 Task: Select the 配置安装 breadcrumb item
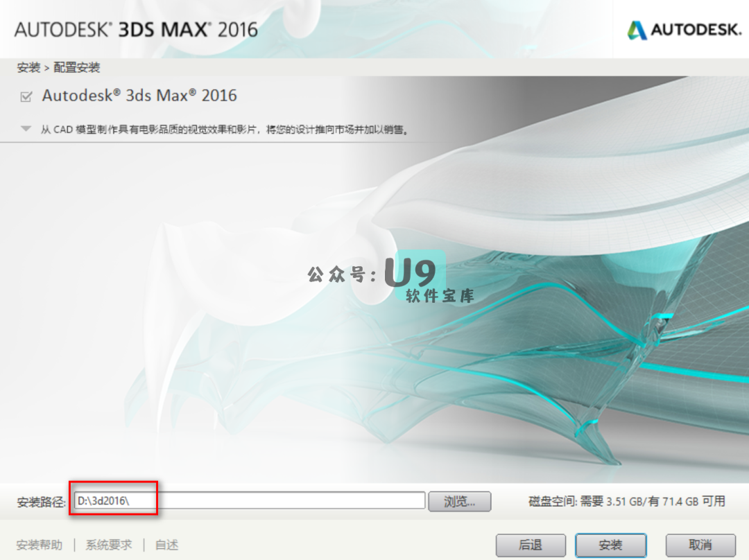[77, 68]
